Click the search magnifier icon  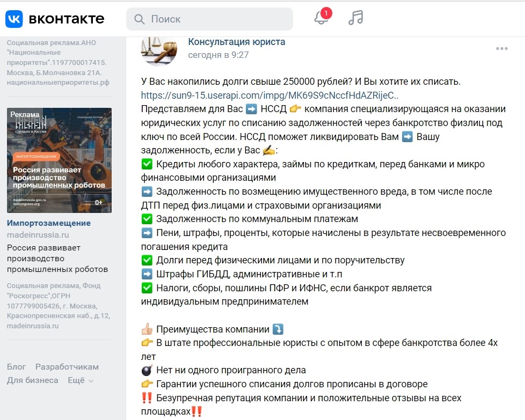pyautogui.click(x=139, y=19)
